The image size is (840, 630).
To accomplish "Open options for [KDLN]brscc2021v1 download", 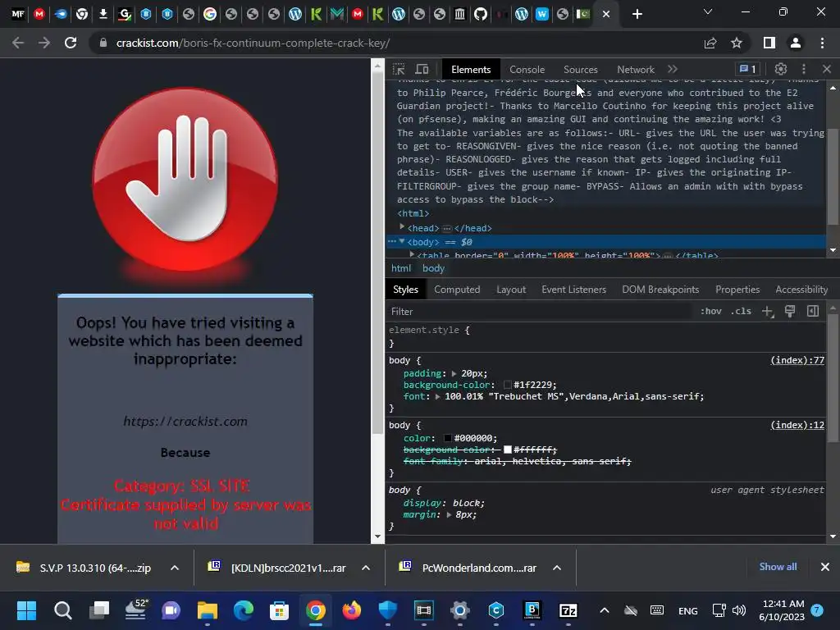I will point(366,568).
